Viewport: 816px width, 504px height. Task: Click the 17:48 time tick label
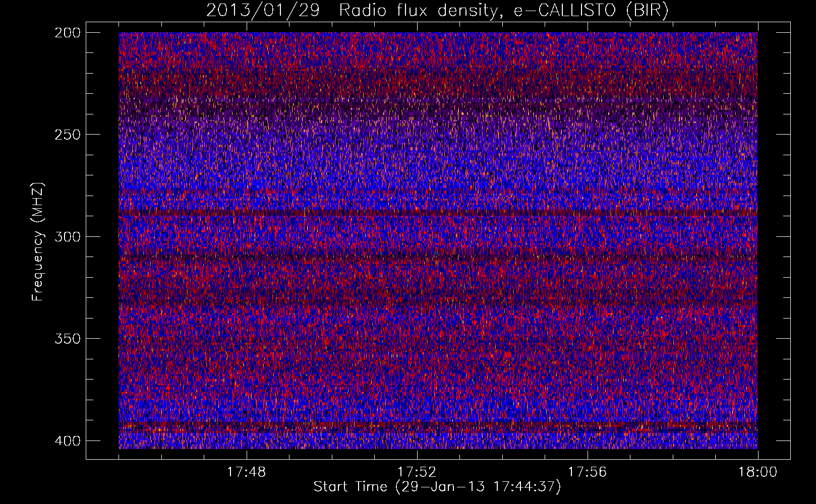[246, 472]
